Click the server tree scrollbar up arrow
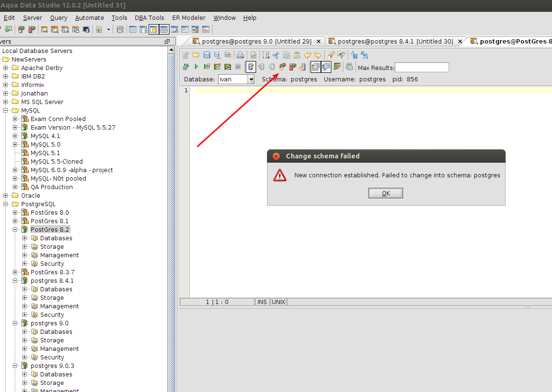This screenshot has height=392, width=552. click(x=171, y=50)
